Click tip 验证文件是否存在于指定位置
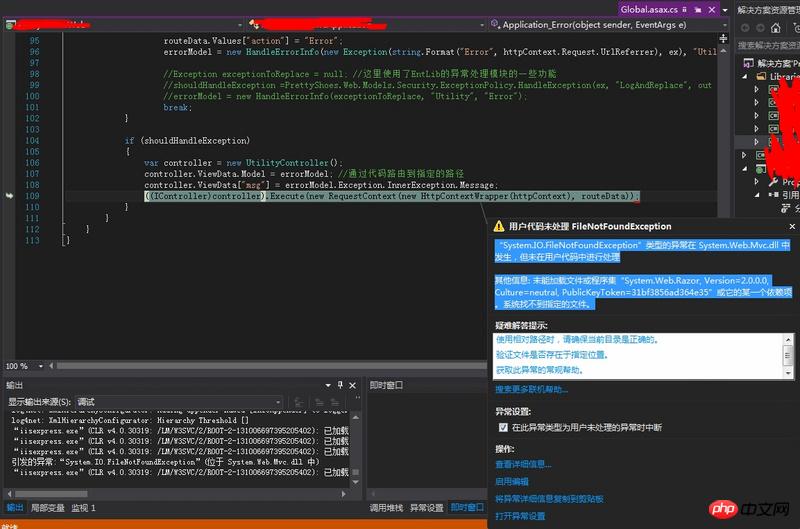This screenshot has width=800, height=529. tap(552, 355)
